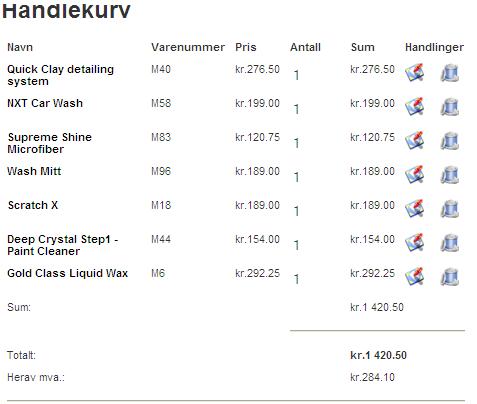This screenshot has height=404, width=477.
Task: Open the Quick Clay detailing system product link
Action: pos(60,75)
